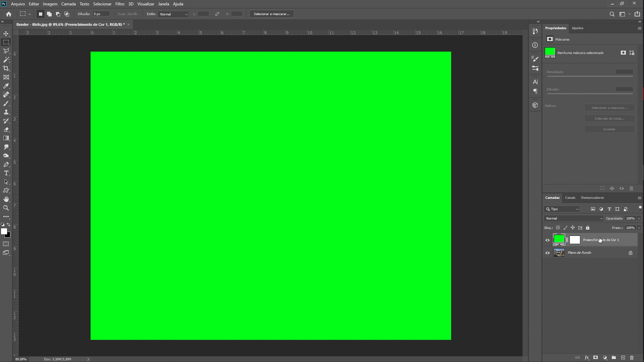Switch to the Ajustes tab
The height and width of the screenshot is (362, 644).
(577, 28)
